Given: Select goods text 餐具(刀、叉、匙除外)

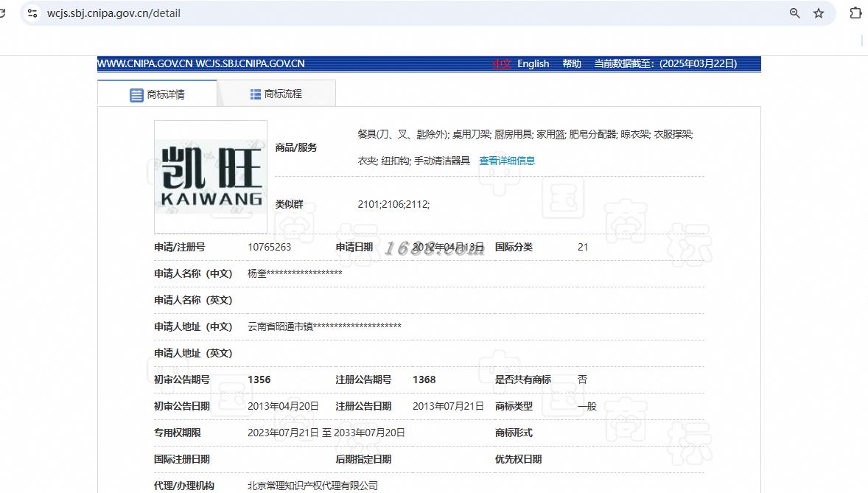Looking at the screenshot, I should [x=402, y=134].
